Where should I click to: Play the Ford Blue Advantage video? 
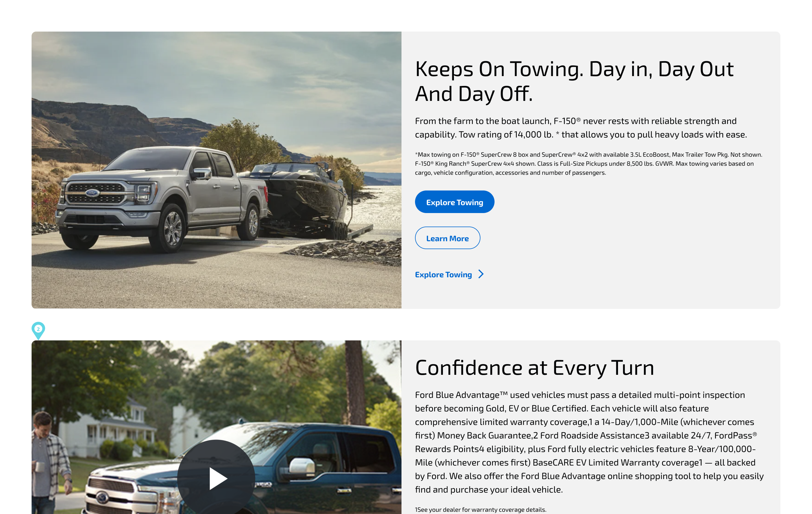tap(216, 478)
